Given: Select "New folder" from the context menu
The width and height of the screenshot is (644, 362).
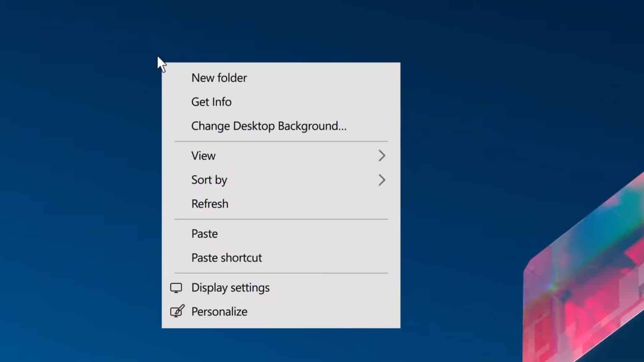Looking at the screenshot, I should [219, 78].
